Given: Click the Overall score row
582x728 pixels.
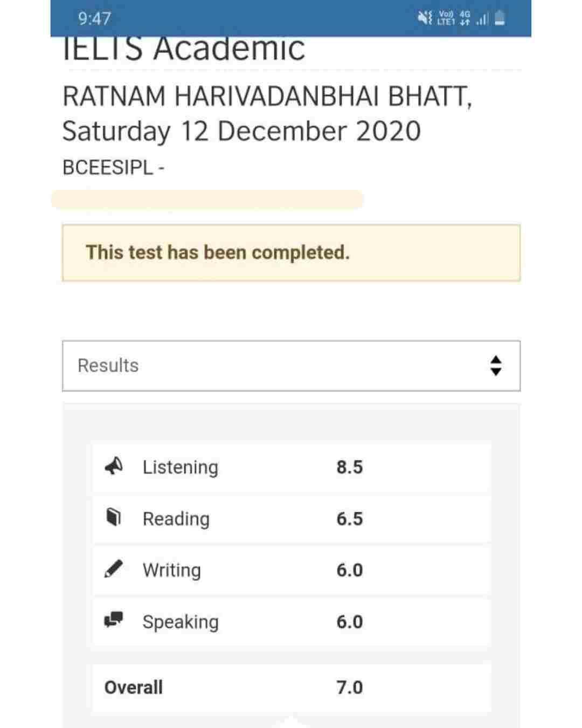Looking at the screenshot, I should 291,688.
